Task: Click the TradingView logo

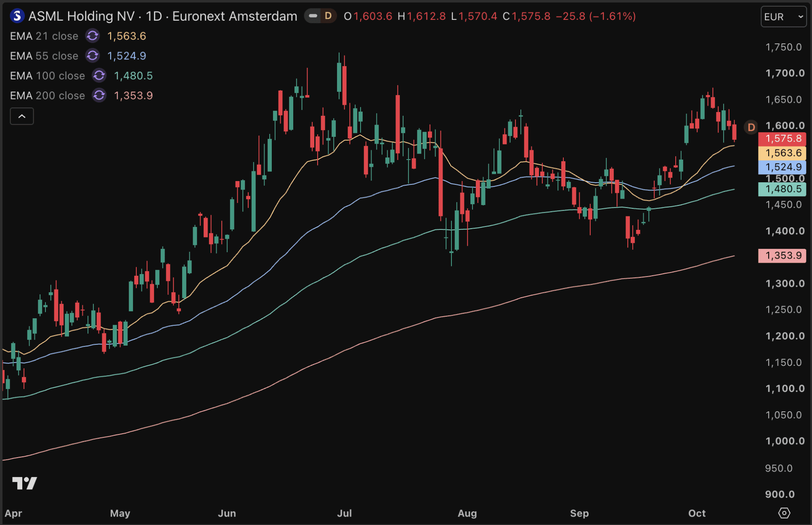Action: coord(24,483)
